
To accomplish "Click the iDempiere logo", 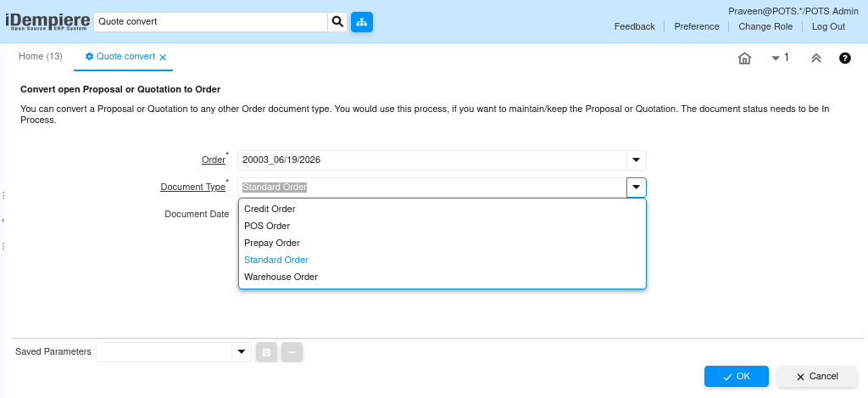I will [47, 21].
